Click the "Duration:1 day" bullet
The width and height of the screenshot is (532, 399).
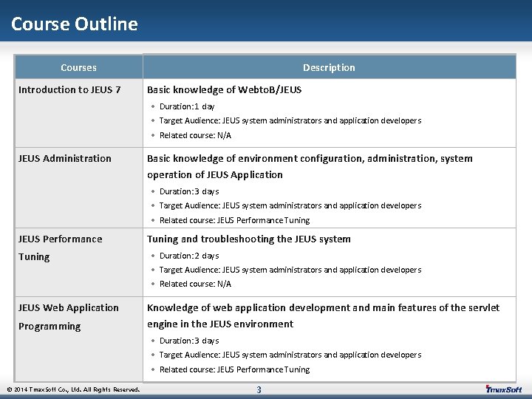point(187,106)
